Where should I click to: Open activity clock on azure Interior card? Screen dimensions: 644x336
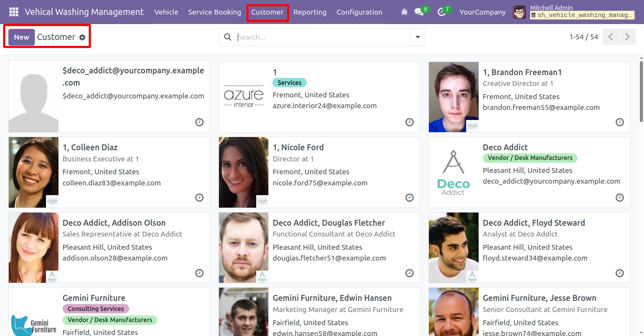[409, 122]
